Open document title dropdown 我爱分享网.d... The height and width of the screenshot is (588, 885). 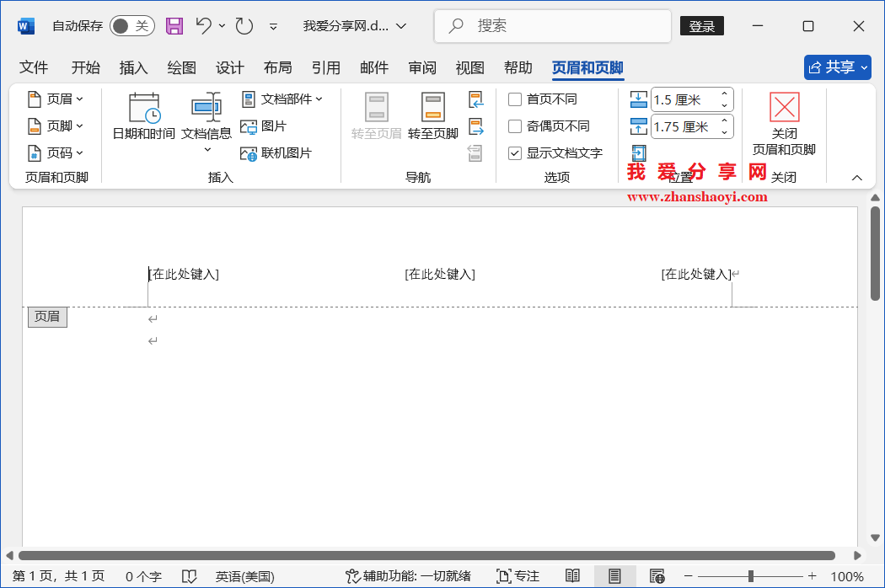[x=355, y=26]
